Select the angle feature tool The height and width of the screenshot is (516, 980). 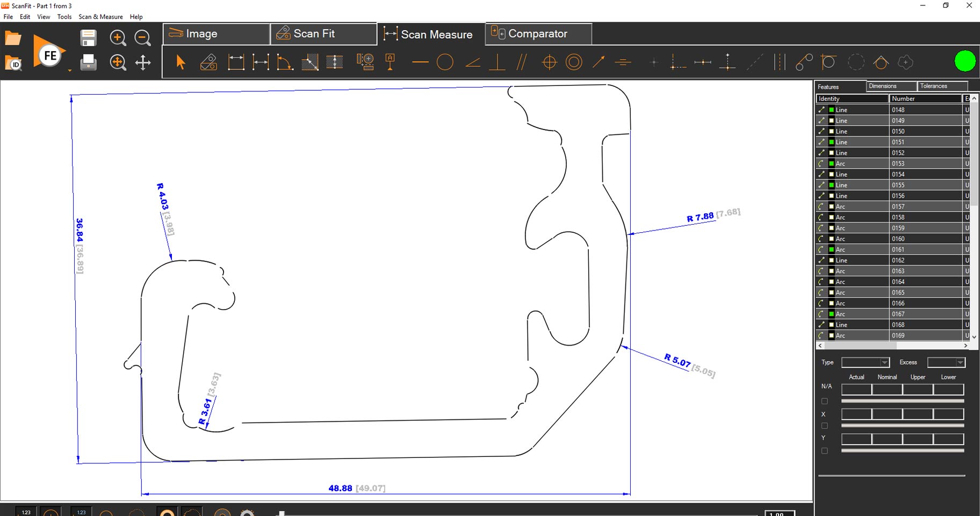pos(473,62)
